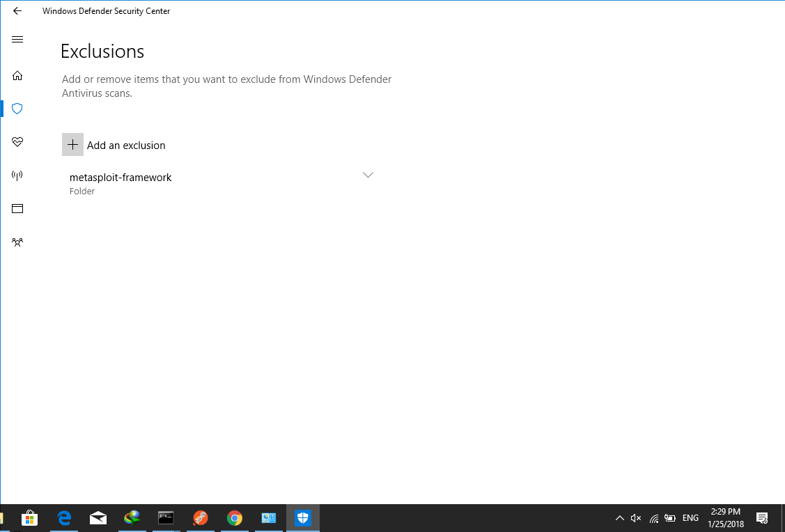Open Command Prompt from taskbar
The height and width of the screenshot is (532, 785).
(166, 518)
